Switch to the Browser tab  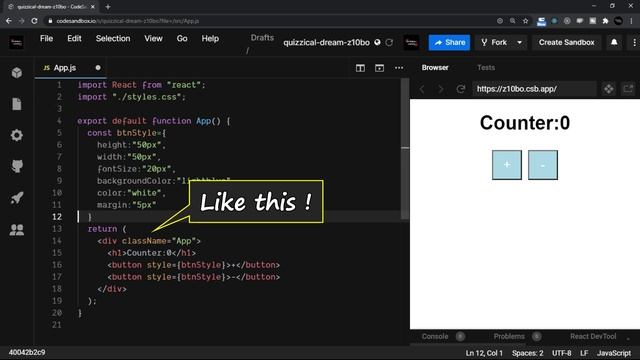coord(435,68)
